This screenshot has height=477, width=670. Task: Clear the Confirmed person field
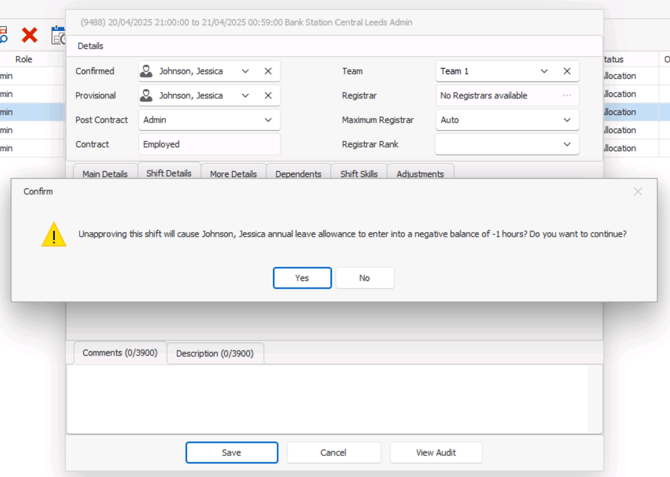pyautogui.click(x=268, y=71)
